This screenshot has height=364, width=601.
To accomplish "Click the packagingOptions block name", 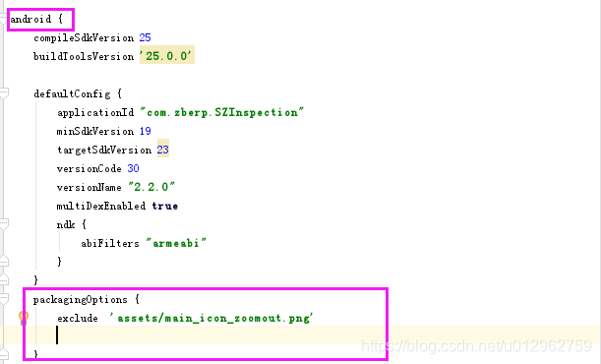I will [80, 300].
